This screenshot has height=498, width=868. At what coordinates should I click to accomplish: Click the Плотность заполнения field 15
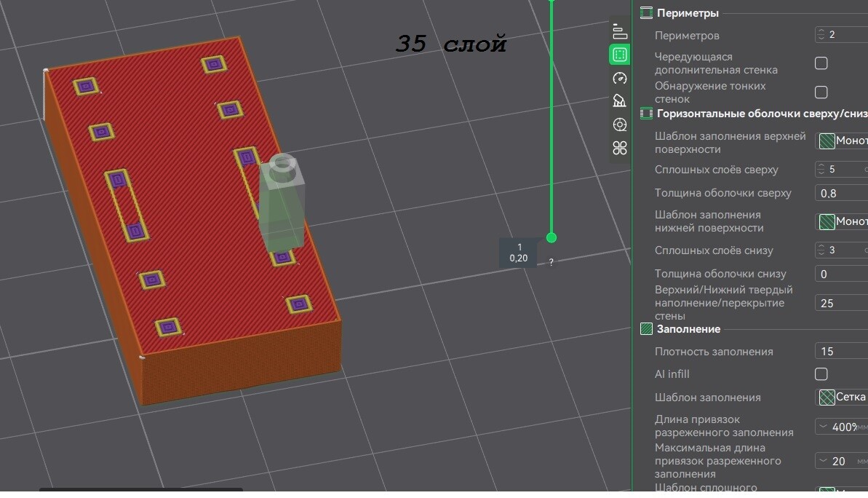tap(841, 351)
